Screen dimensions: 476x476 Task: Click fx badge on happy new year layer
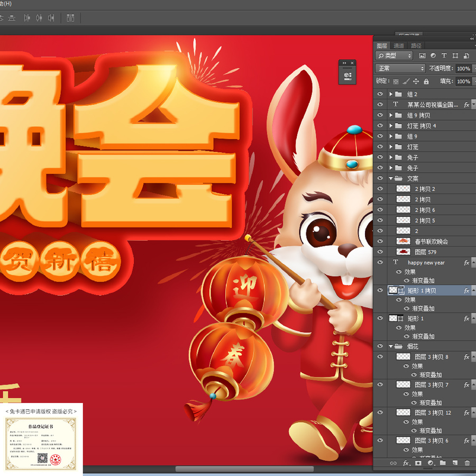pyautogui.click(x=466, y=262)
